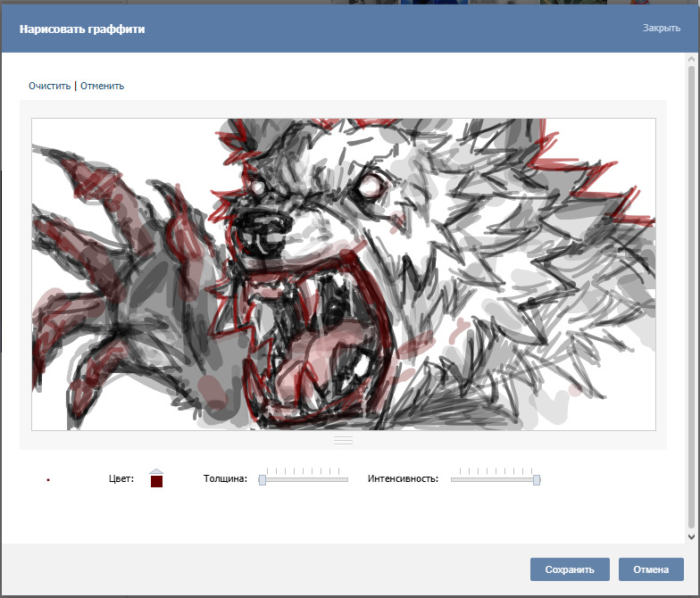
Task: Click the Интенсивность: label
Action: point(404,478)
